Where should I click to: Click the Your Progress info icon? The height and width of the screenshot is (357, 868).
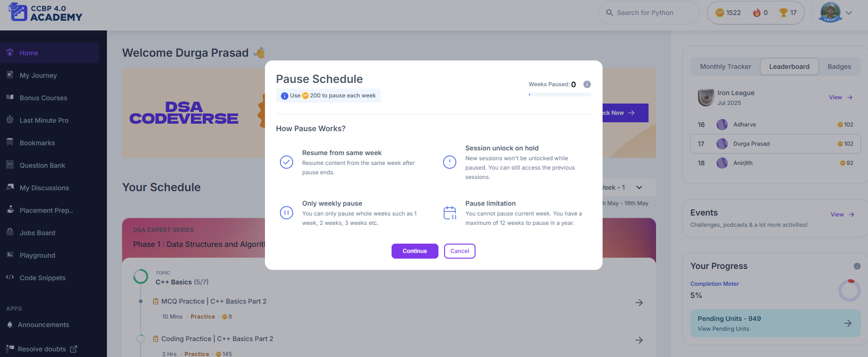(x=857, y=266)
